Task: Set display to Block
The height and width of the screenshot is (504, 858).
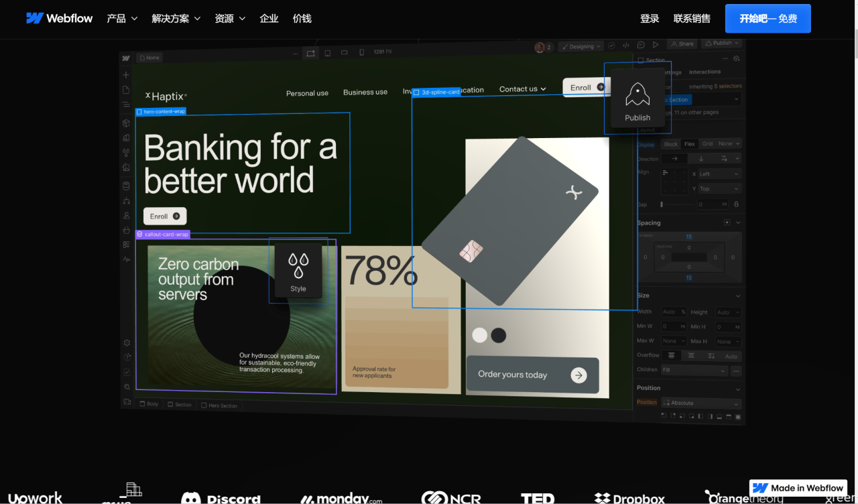Action: coord(670,144)
